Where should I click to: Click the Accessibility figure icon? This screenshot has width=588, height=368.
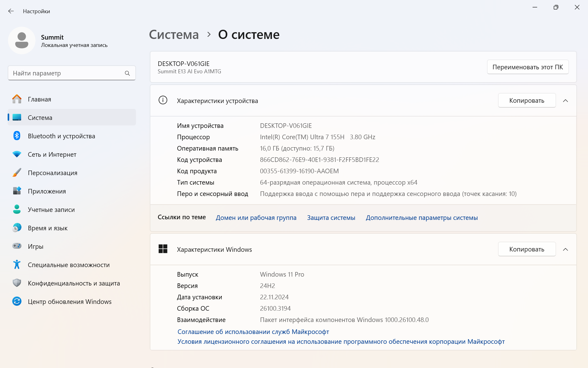click(x=17, y=265)
